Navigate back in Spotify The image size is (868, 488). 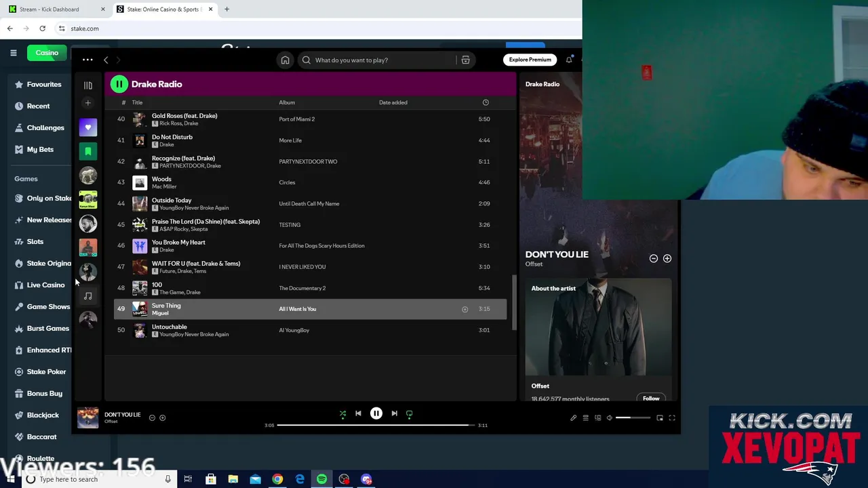point(106,60)
